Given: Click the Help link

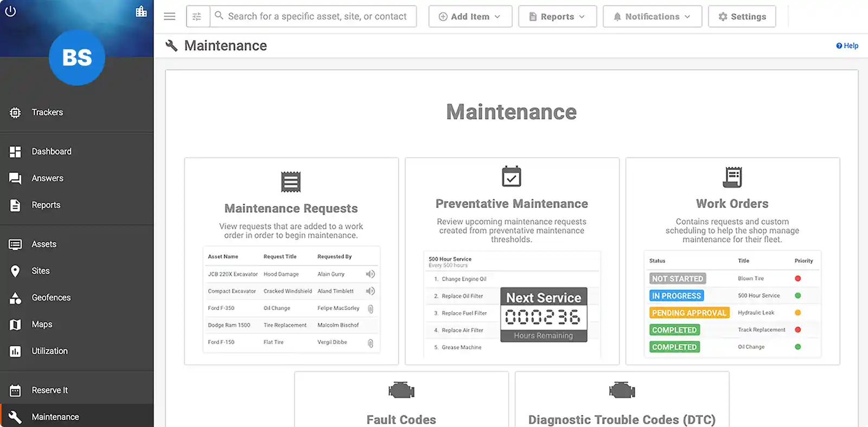Looking at the screenshot, I should [x=847, y=46].
